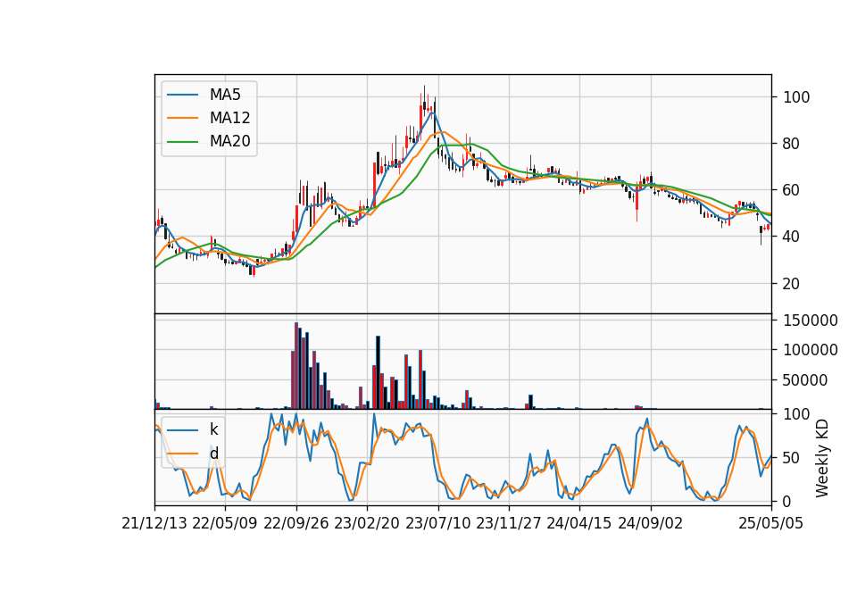Image resolution: width=857 pixels, height=616 pixels.
Task: Click the MA20 legend label
Action: 229,141
